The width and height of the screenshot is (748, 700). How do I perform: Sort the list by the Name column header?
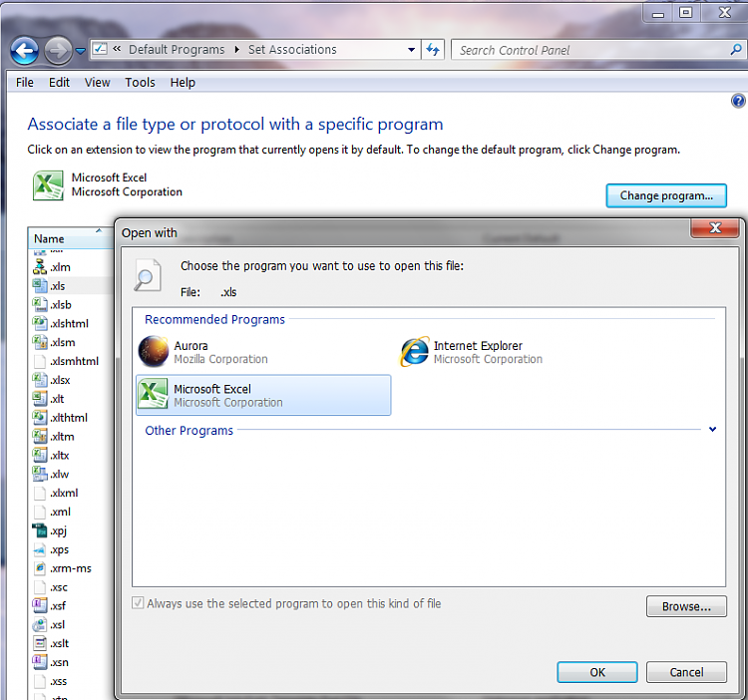pos(71,238)
